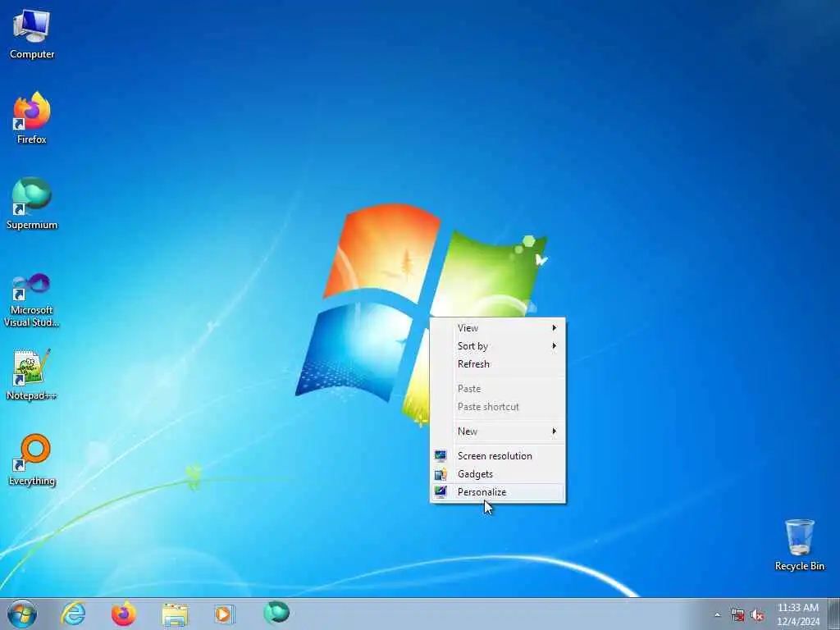Click the muted volume tray icon
This screenshot has width=840, height=630.
pyautogui.click(x=757, y=615)
